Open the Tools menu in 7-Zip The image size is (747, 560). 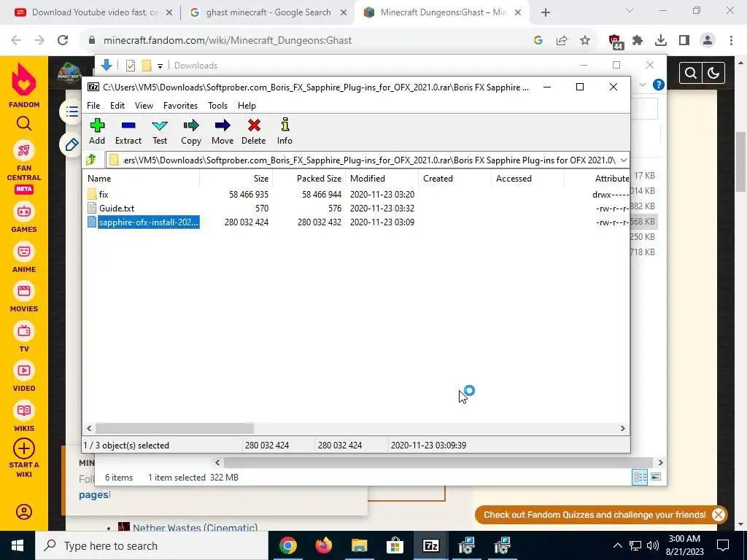click(217, 106)
